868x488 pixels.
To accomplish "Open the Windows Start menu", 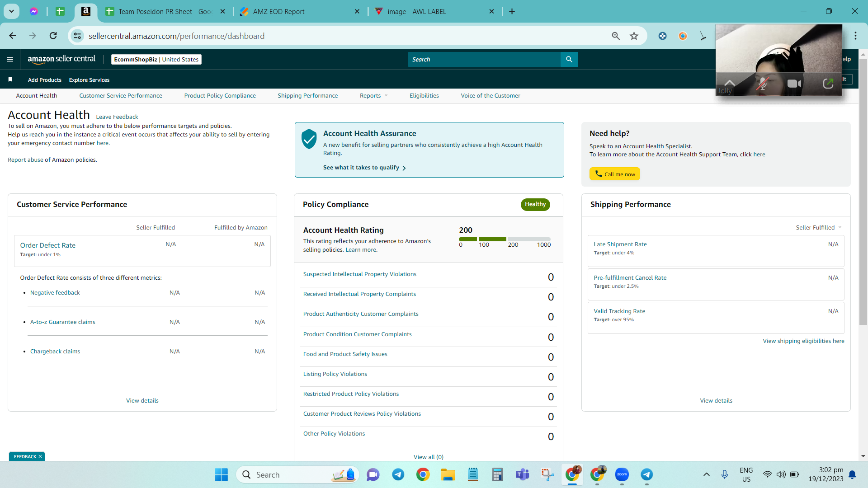I will point(221,474).
